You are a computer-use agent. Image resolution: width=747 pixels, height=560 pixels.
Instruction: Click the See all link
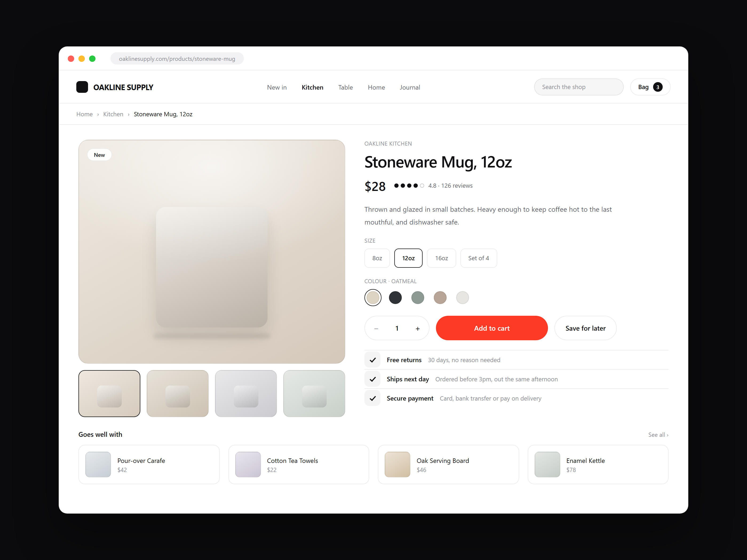click(658, 435)
